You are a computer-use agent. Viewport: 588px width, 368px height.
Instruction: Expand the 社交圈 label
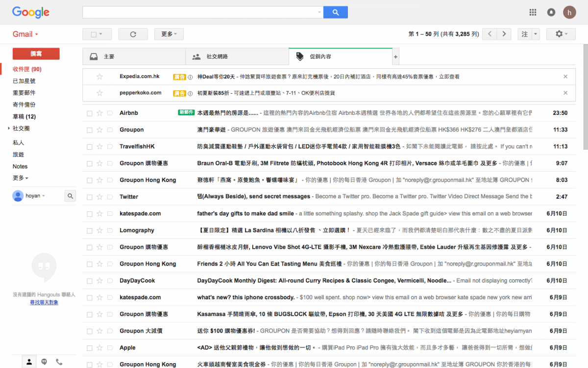coord(9,129)
